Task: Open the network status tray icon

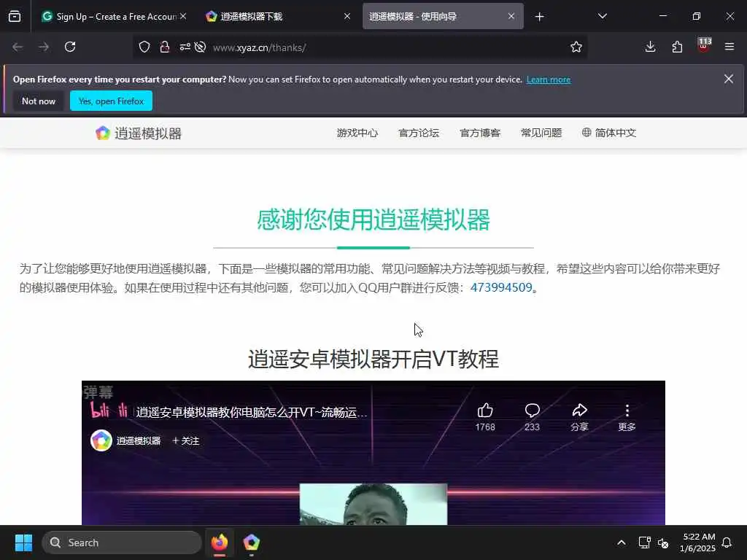Action: (644, 542)
